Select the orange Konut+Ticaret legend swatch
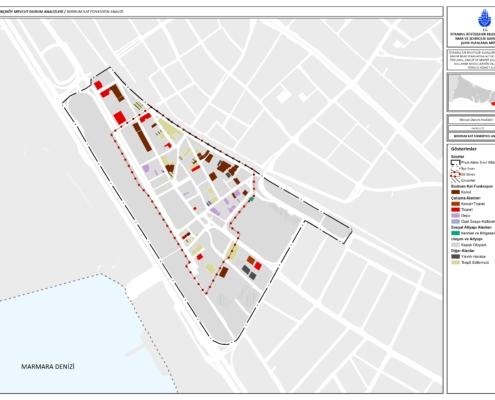The height and width of the screenshot is (400, 495). click(x=455, y=204)
